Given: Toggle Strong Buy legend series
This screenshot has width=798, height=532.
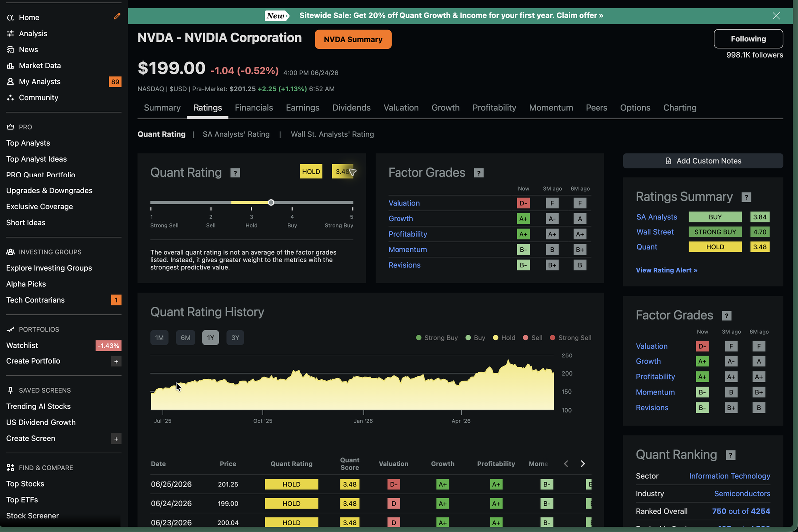Looking at the screenshot, I should pyautogui.click(x=437, y=338).
